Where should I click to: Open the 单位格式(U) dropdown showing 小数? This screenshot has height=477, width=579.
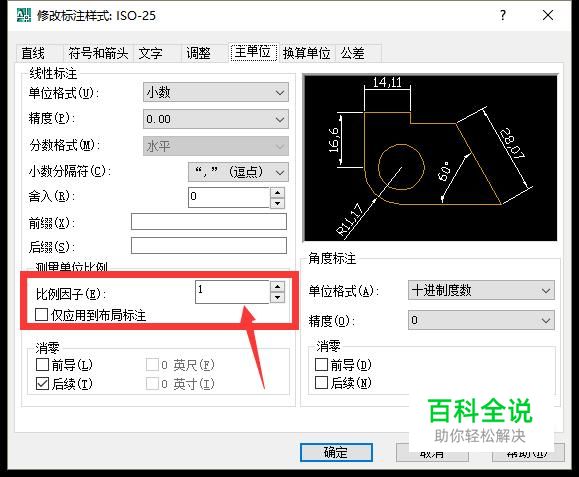216,92
